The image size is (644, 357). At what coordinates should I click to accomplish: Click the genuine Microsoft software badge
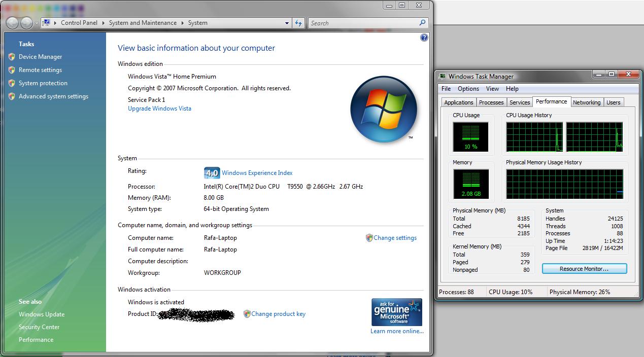tap(397, 312)
